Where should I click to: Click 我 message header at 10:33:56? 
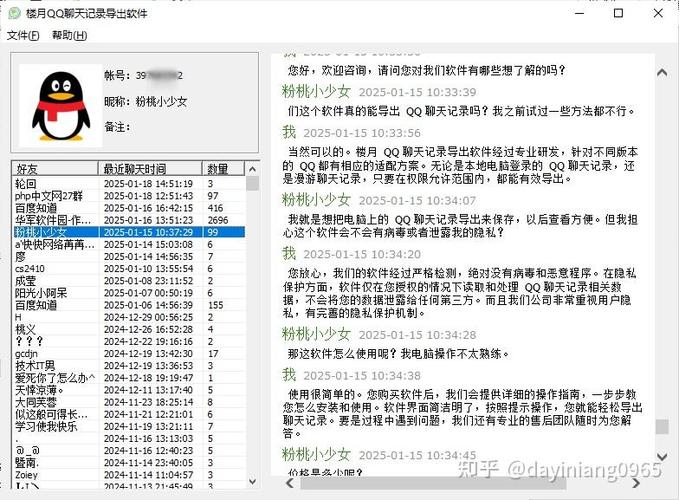pos(289,132)
